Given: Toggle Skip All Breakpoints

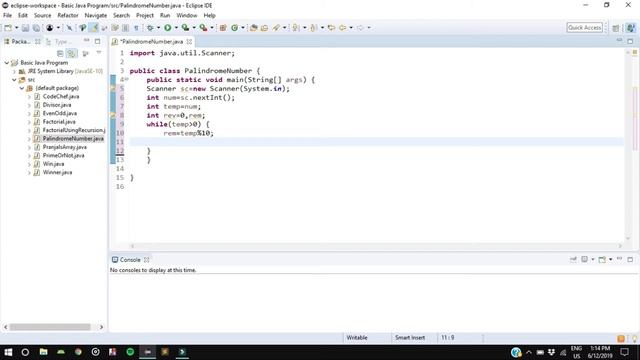Looking at the screenshot, I should point(69,28).
